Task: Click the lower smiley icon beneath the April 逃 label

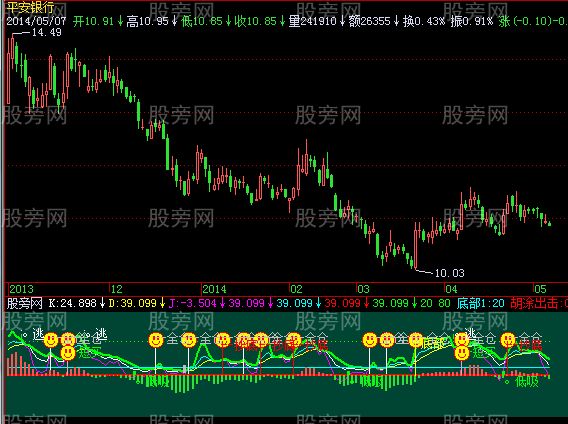Action: [x=462, y=353]
